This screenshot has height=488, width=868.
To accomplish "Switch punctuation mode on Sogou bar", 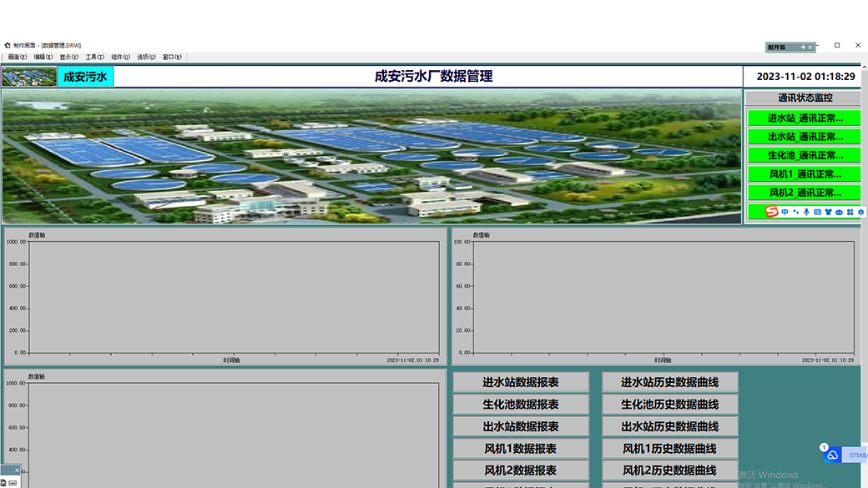I will 795,212.
